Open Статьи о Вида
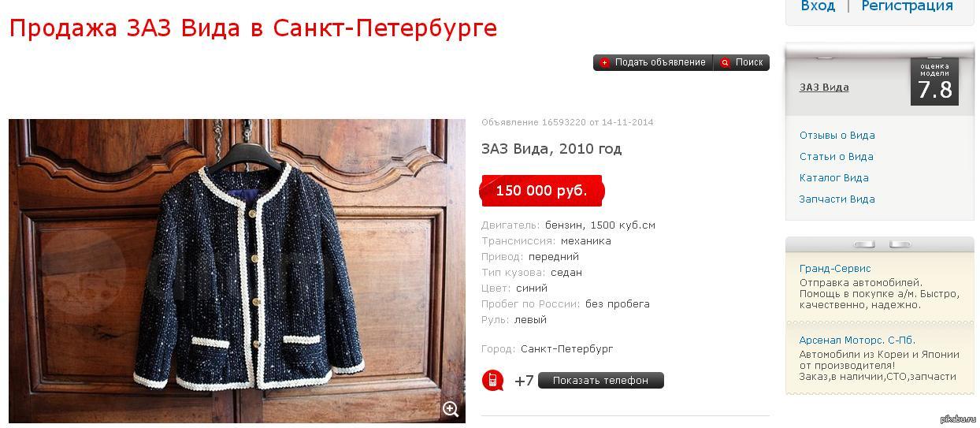 [x=836, y=157]
